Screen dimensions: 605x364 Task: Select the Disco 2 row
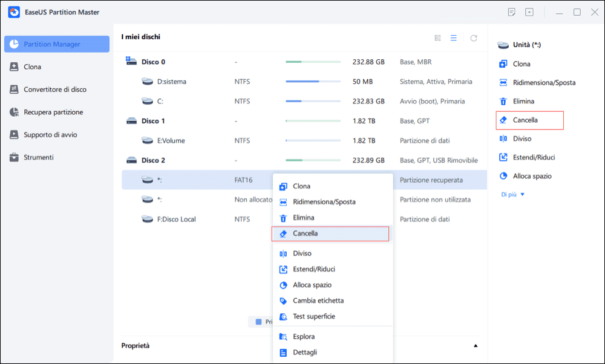click(304, 160)
